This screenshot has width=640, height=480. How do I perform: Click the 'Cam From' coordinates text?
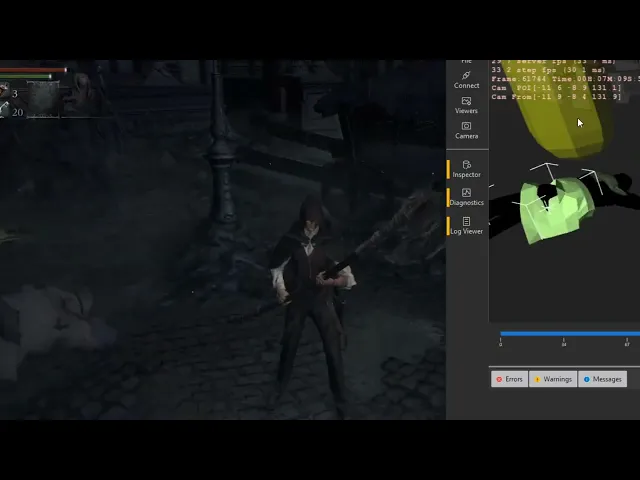click(556, 97)
